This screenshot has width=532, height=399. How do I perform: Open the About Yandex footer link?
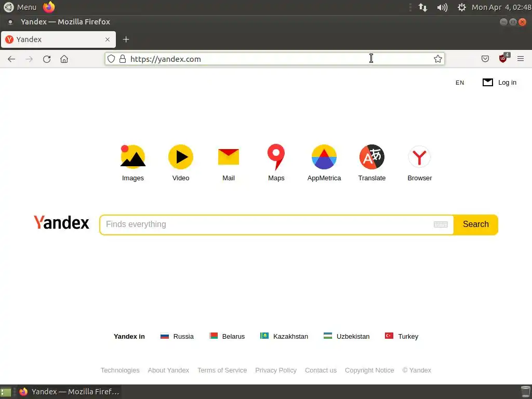tap(168, 370)
